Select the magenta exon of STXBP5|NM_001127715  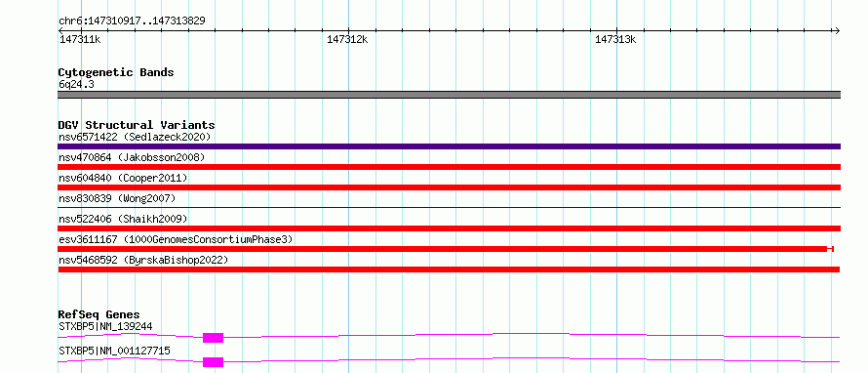point(214,362)
